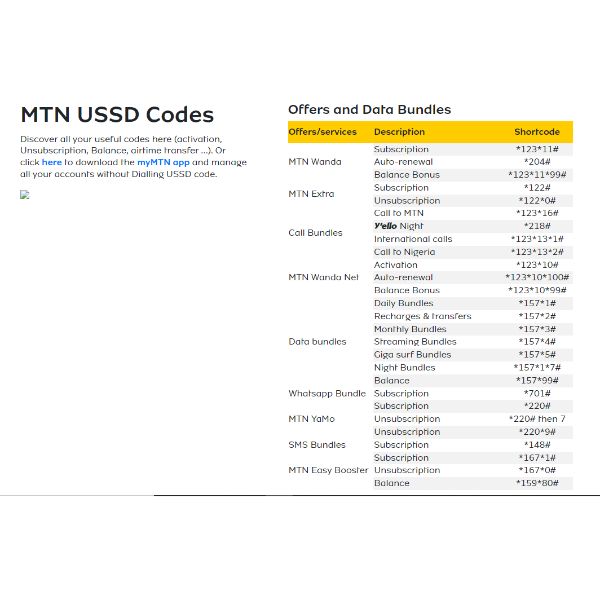The height and width of the screenshot is (600, 600).
Task: Click the Giga surf Bundles description
Action: click(x=412, y=354)
